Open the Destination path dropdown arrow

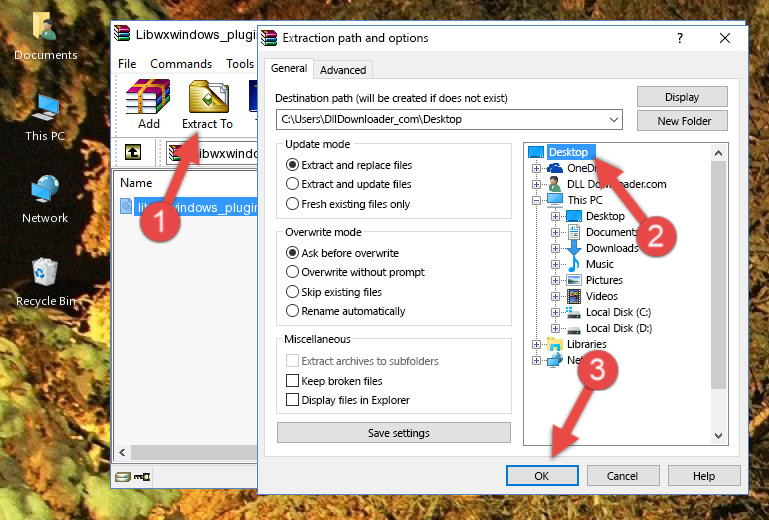614,120
